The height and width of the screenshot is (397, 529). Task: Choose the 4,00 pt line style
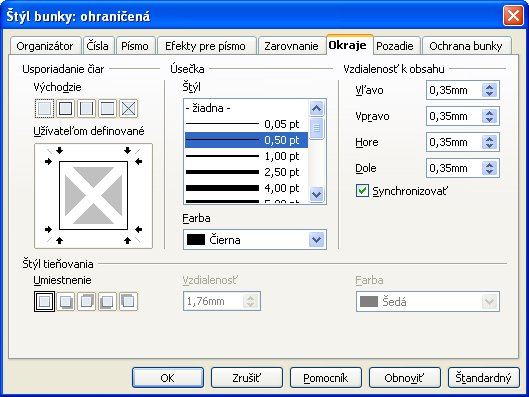pos(246,188)
